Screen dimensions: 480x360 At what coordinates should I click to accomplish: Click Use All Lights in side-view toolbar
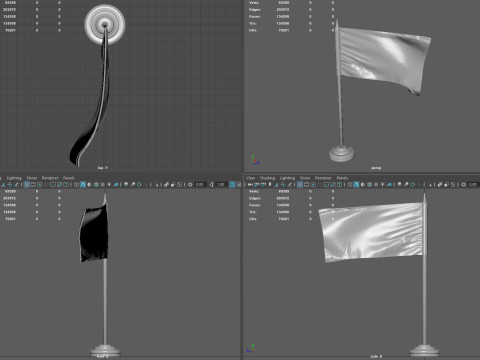382,184
